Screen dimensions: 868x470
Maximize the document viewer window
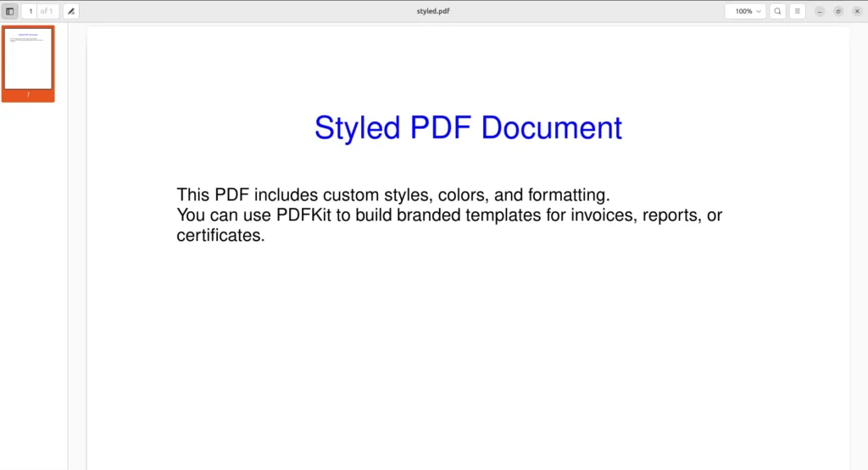(x=838, y=11)
